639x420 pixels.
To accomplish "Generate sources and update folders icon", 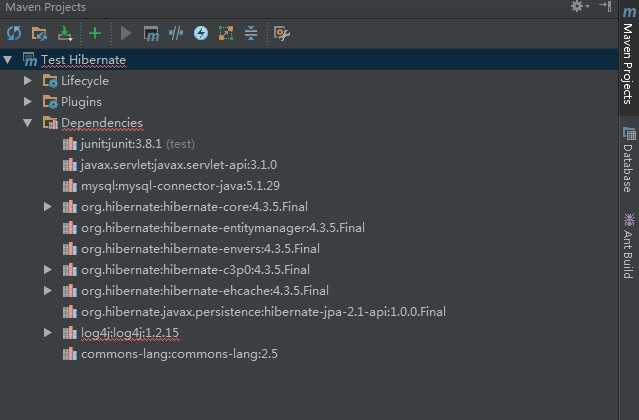I will point(39,33).
